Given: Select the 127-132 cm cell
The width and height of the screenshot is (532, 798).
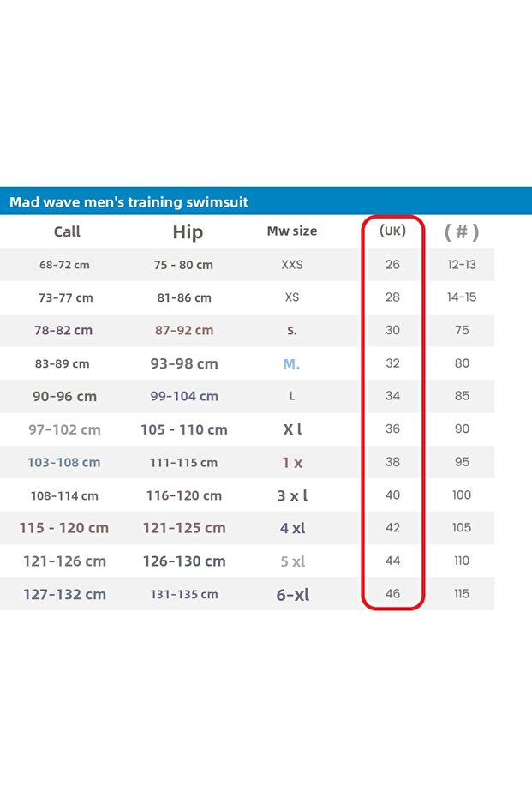Looking at the screenshot, I should coord(65,594).
